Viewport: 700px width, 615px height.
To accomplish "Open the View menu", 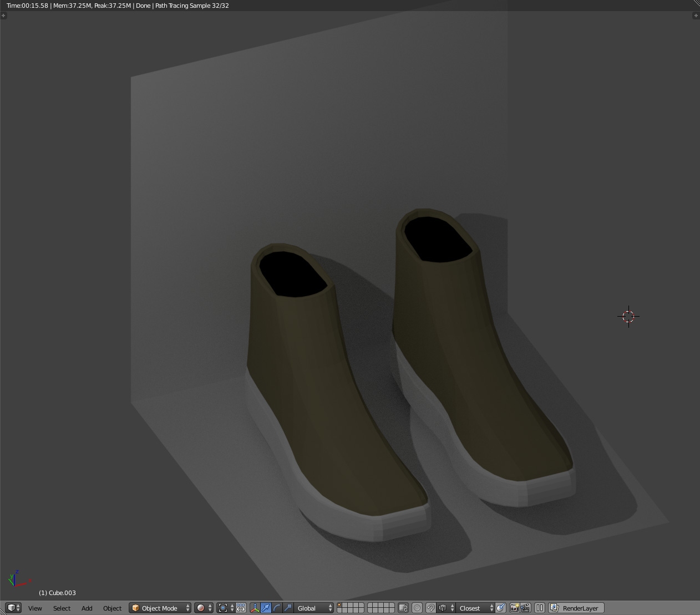I will point(35,608).
